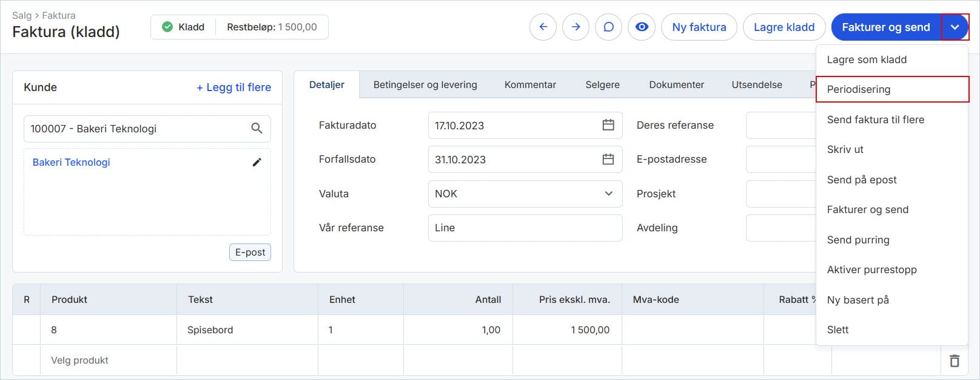Collapse the Fakturer og send arrow menu
980x380 pixels.
point(955,27)
